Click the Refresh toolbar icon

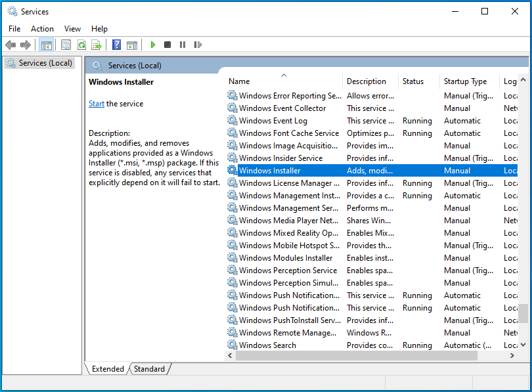tap(81, 45)
